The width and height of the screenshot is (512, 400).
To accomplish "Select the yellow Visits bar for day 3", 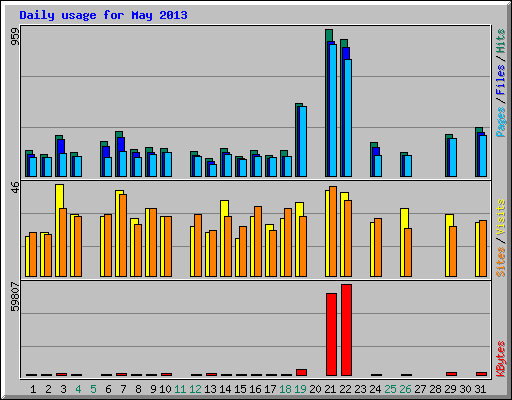I will tap(59, 230).
